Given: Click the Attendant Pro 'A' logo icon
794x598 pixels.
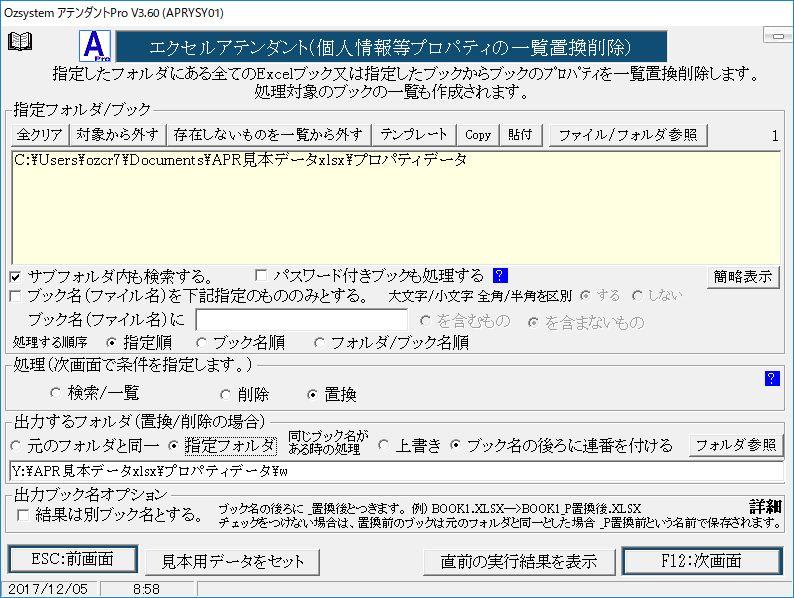Looking at the screenshot, I should click(x=95, y=46).
